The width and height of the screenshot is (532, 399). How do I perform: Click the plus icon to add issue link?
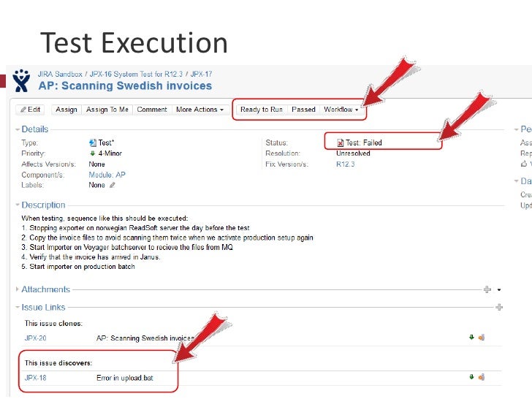[499, 308]
